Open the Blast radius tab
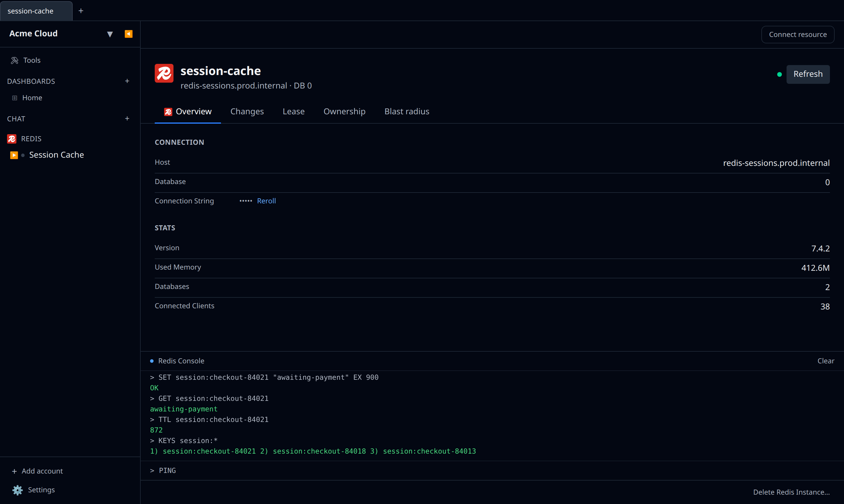 [406, 111]
